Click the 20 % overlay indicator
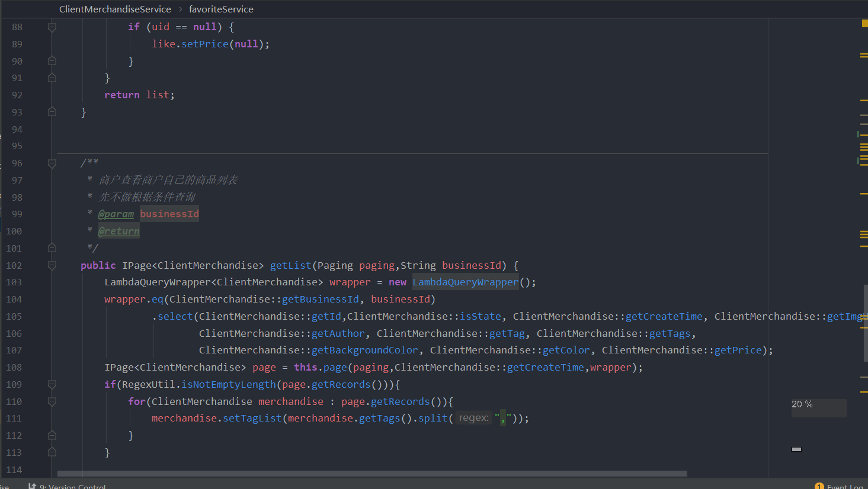Screen dimensions: 868x489 (x=819, y=407)
